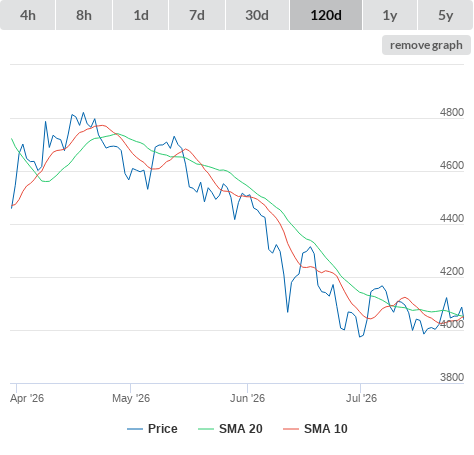
Task: Click the red SMA 10 legend line marker
Action: 291,429
